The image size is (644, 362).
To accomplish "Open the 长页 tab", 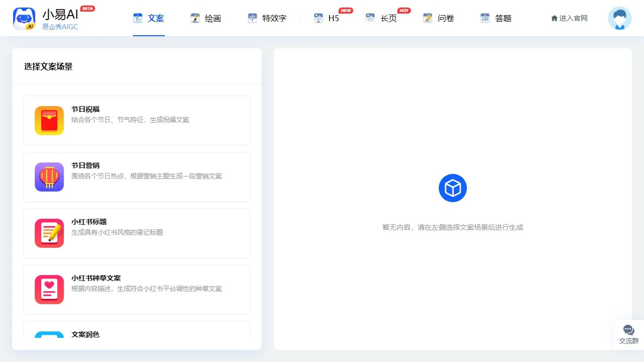I will pos(381,18).
